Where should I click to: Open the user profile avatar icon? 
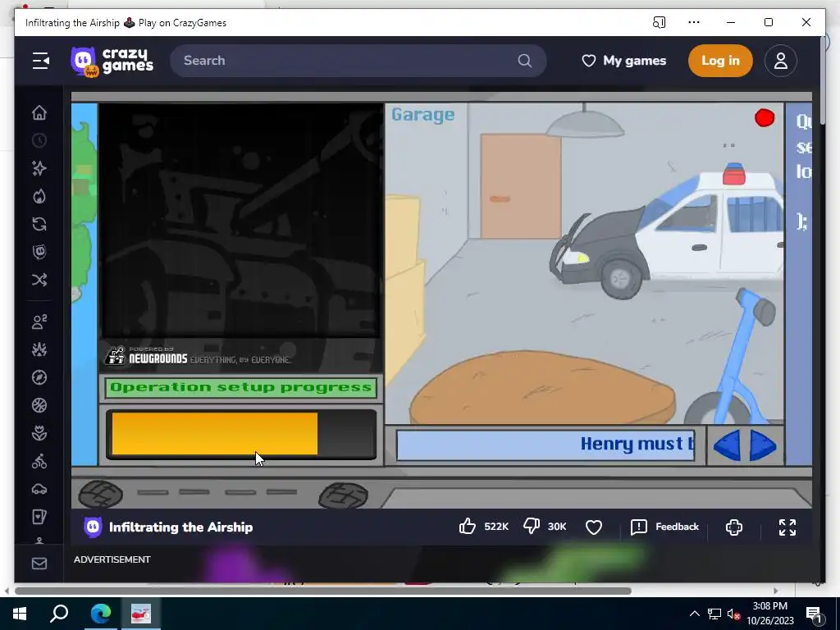[781, 61]
